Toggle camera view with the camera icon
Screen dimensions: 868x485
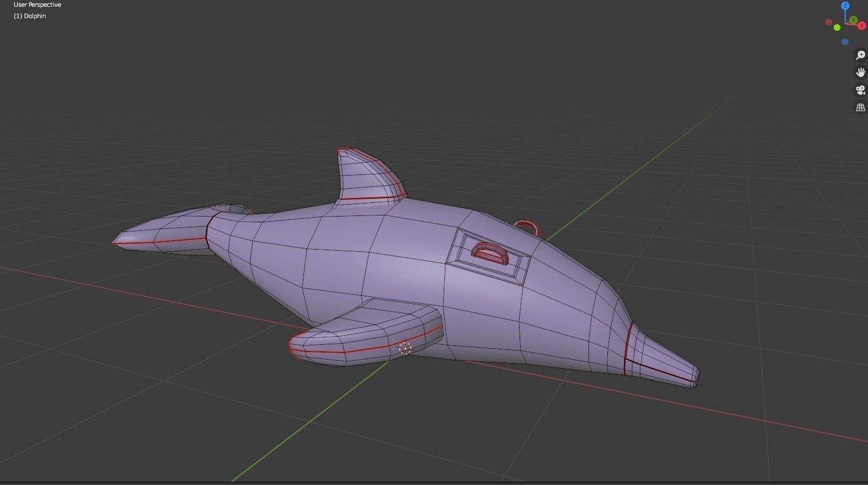coord(860,90)
